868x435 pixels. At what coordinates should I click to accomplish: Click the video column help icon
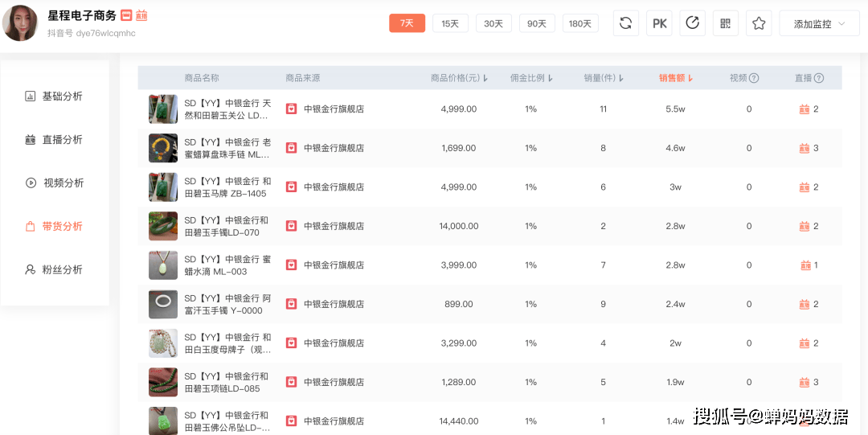point(754,78)
